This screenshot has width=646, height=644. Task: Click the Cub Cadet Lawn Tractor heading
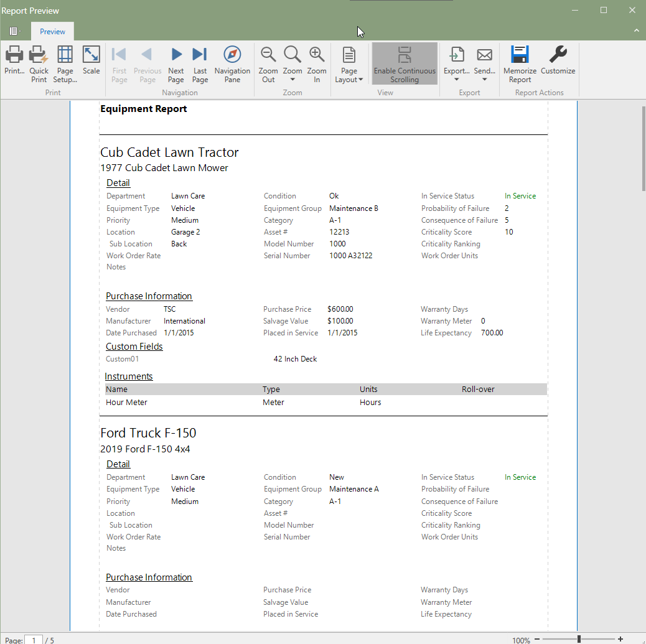[169, 152]
